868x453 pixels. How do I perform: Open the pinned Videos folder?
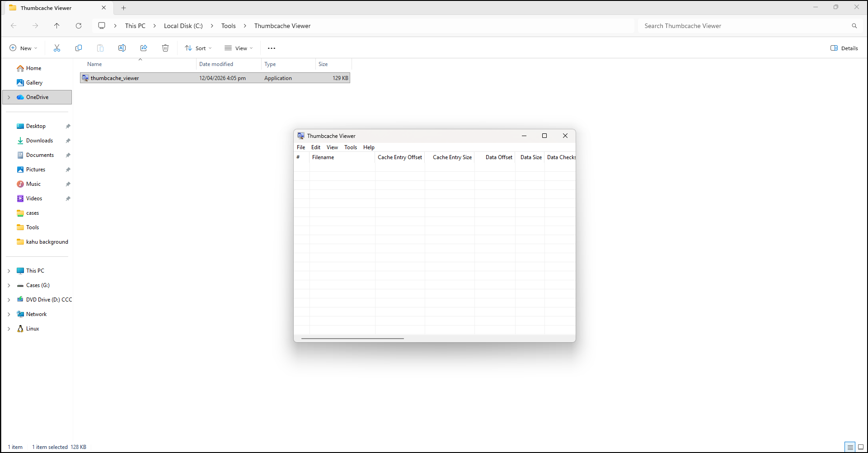tap(34, 198)
